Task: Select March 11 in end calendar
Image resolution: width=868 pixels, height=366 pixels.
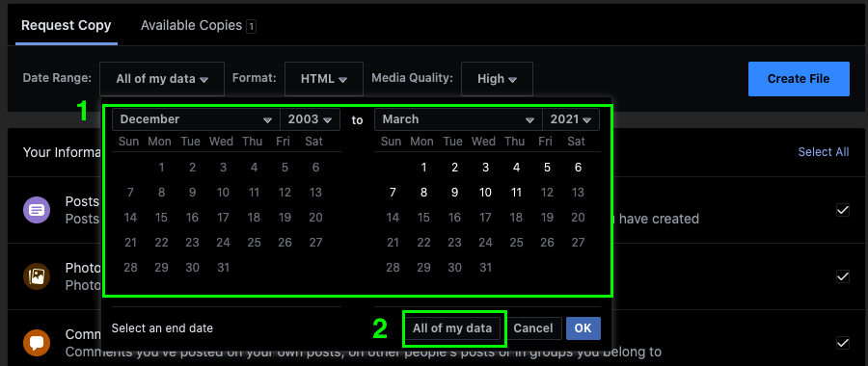Action: [516, 193]
